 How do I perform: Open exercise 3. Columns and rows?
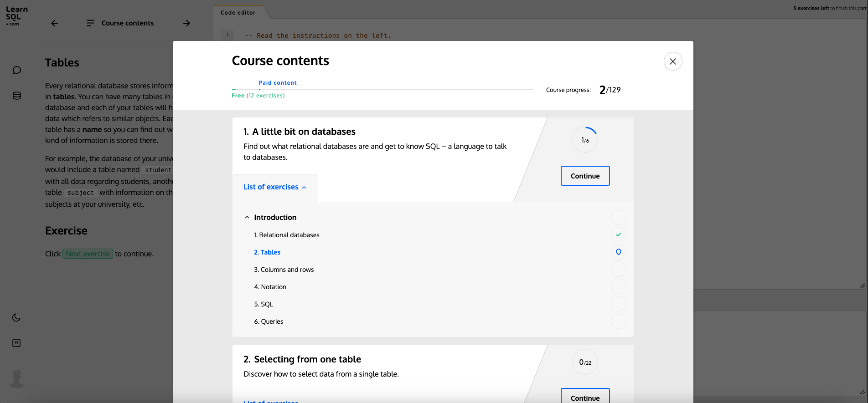point(284,270)
